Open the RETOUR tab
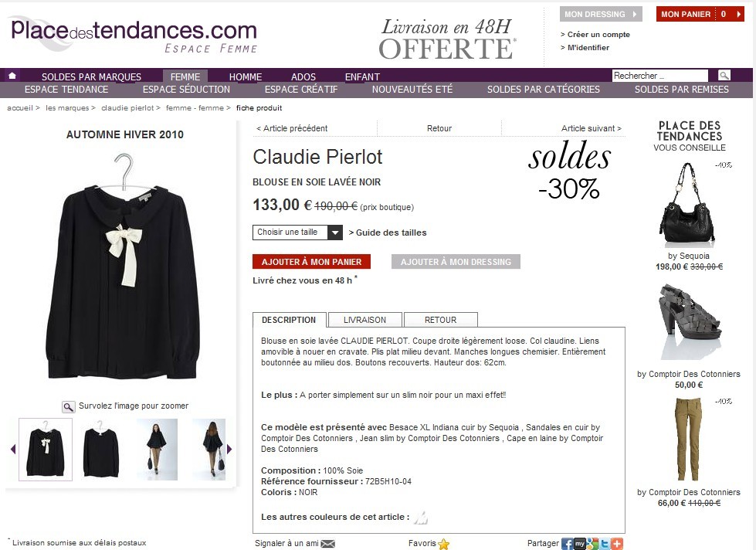 [x=441, y=320]
